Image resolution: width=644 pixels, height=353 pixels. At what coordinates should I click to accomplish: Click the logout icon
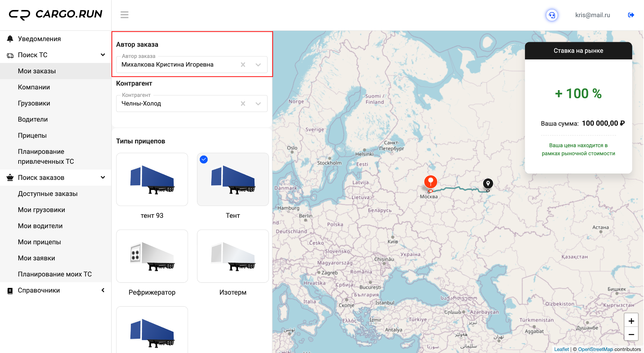pyautogui.click(x=631, y=15)
